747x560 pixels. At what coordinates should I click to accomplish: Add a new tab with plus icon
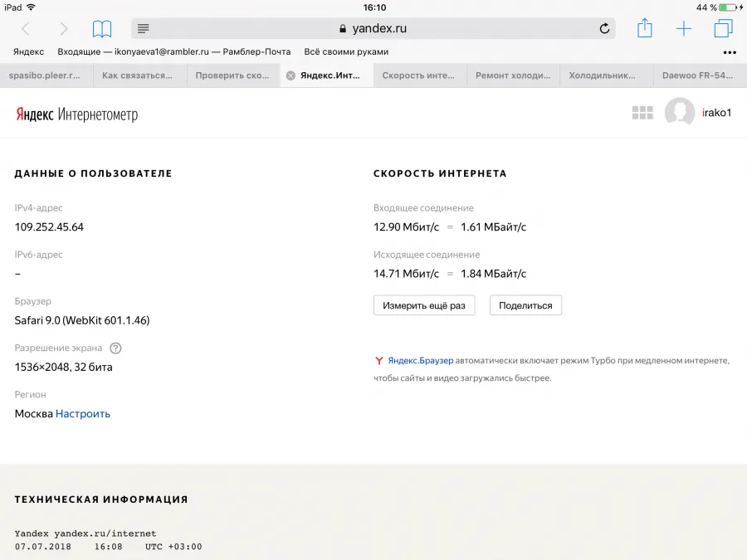pos(684,28)
